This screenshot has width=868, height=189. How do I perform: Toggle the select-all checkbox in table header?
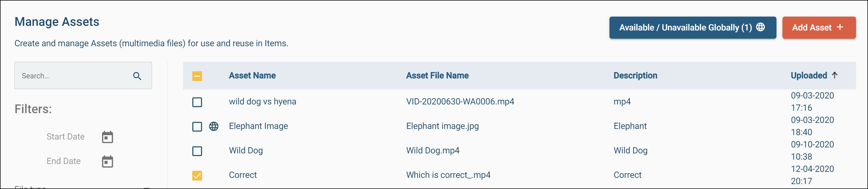point(197,76)
